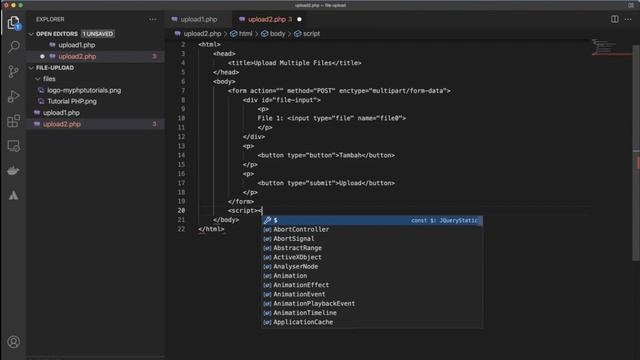
Task: Click the form tag on line 7
Action: (x=339, y=91)
